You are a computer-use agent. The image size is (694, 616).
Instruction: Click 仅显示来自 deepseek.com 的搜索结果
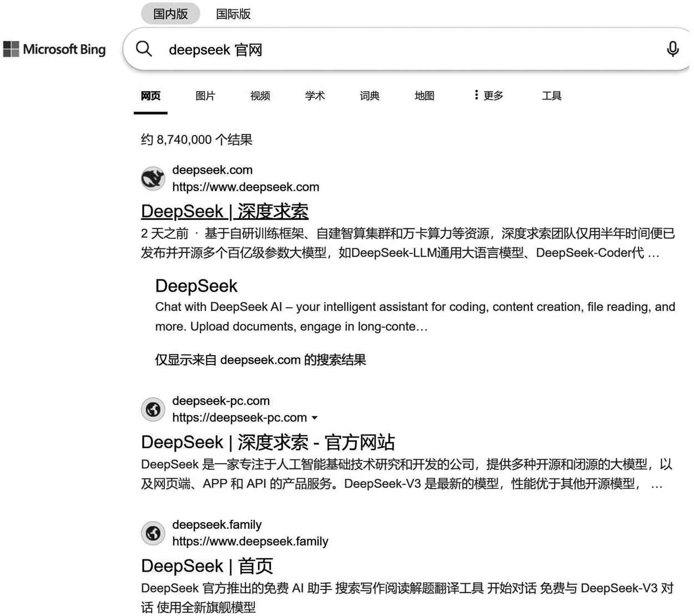pos(260,360)
